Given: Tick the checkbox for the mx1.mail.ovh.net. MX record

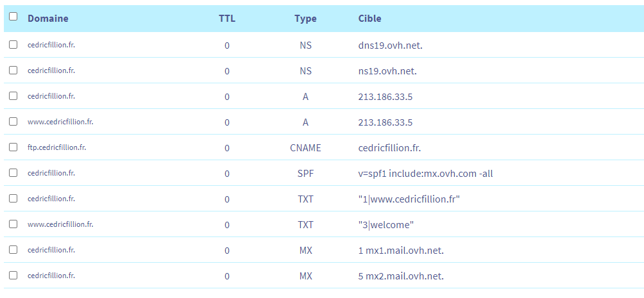Looking at the screenshot, I should coord(13,250).
